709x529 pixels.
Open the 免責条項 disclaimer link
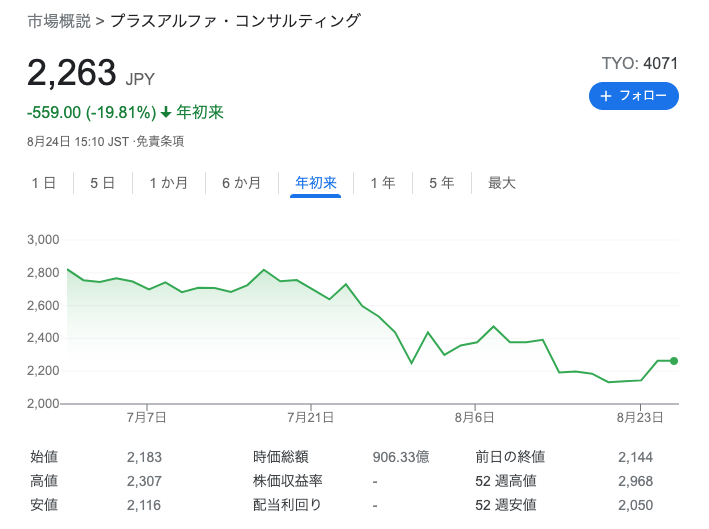[160, 142]
